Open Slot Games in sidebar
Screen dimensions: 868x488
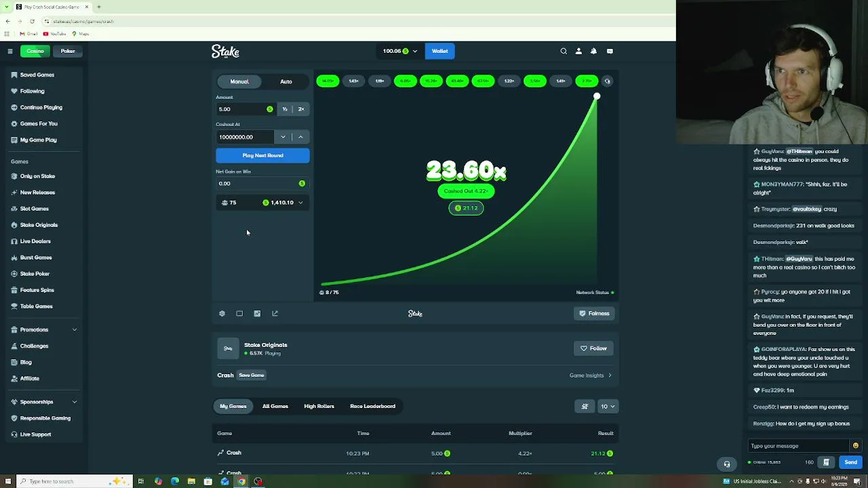click(x=34, y=209)
